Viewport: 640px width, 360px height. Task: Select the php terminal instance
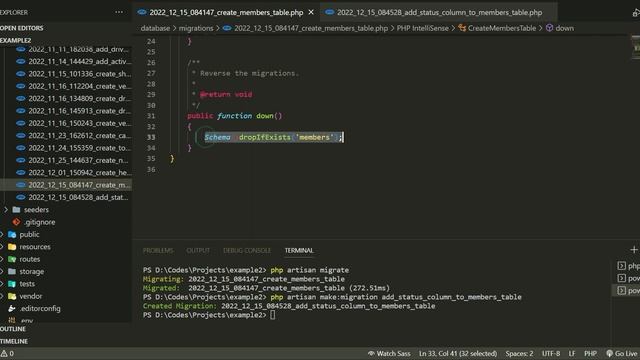tap(628, 266)
